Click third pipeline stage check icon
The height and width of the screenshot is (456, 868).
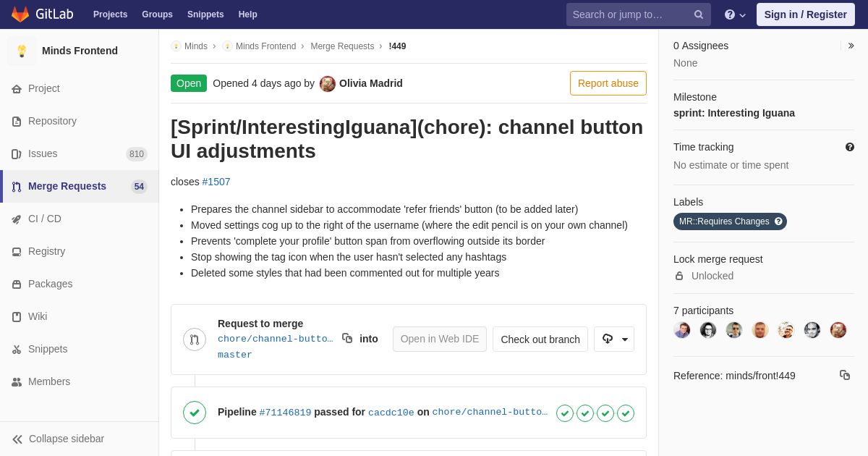(x=605, y=413)
